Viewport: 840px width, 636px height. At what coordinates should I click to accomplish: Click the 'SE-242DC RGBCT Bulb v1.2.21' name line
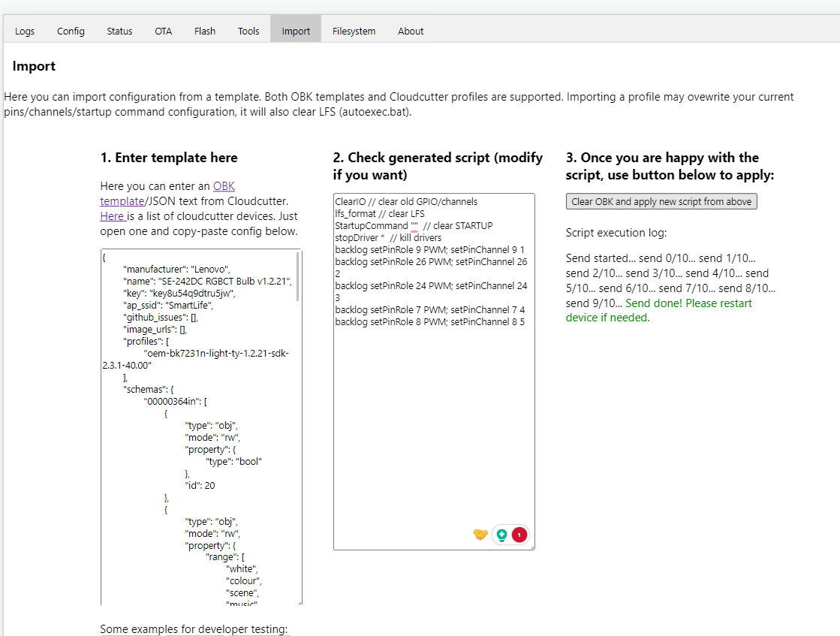point(208,282)
